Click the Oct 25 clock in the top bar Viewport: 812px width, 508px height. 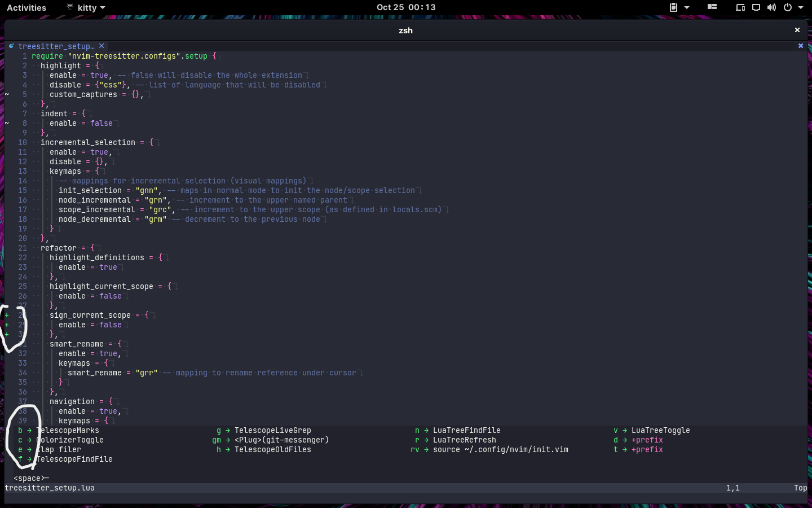point(406,7)
